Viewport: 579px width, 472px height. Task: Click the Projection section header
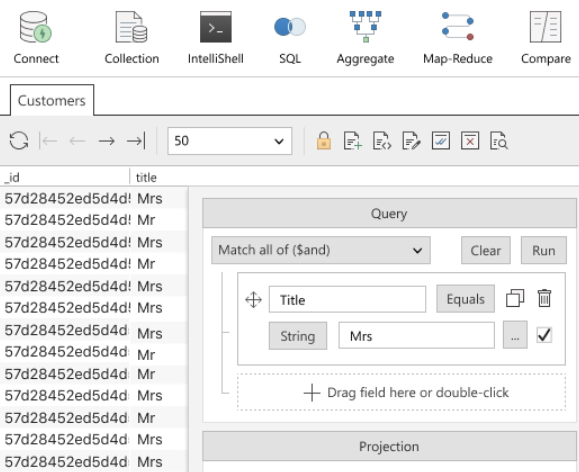389,446
